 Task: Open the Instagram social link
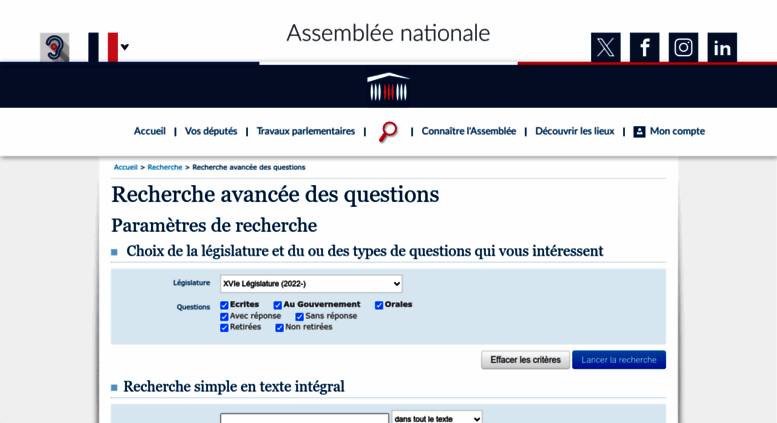pyautogui.click(x=683, y=48)
